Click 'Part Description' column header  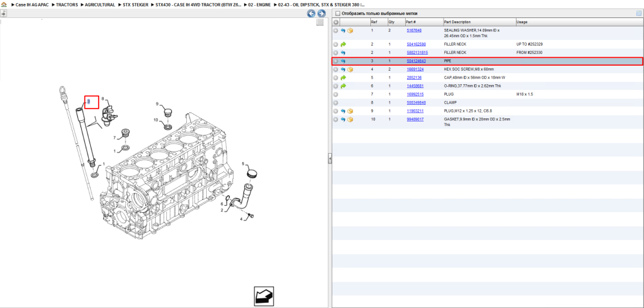click(x=479, y=22)
